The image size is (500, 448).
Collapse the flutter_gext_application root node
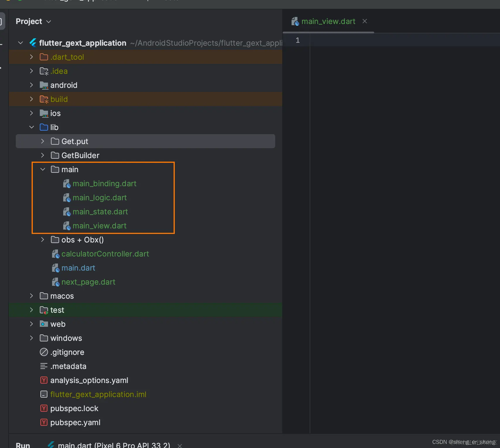(20, 43)
